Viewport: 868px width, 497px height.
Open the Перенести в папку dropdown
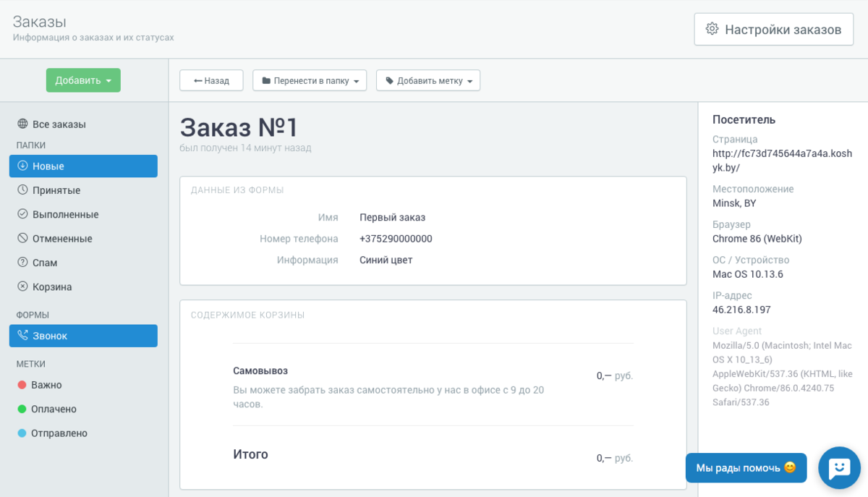[x=310, y=80]
